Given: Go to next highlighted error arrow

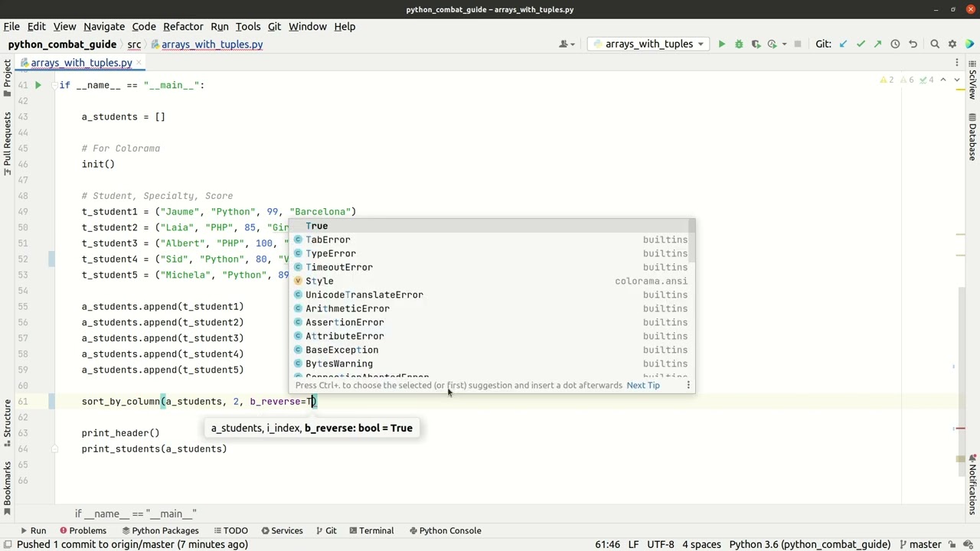Looking at the screenshot, I should pos(956,80).
